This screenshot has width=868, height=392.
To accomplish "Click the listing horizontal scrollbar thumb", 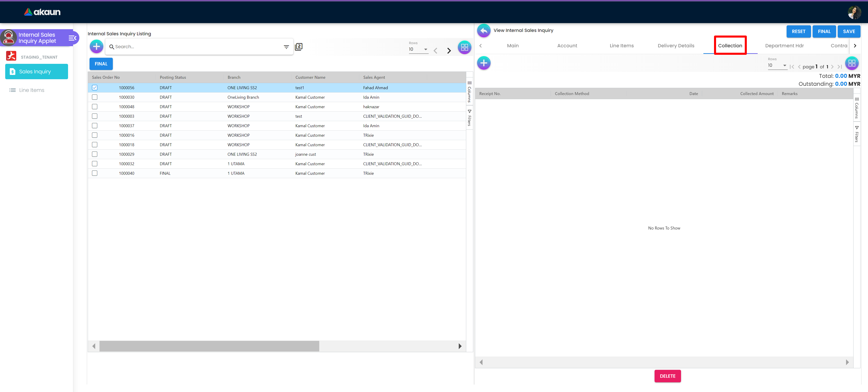I will (x=209, y=346).
